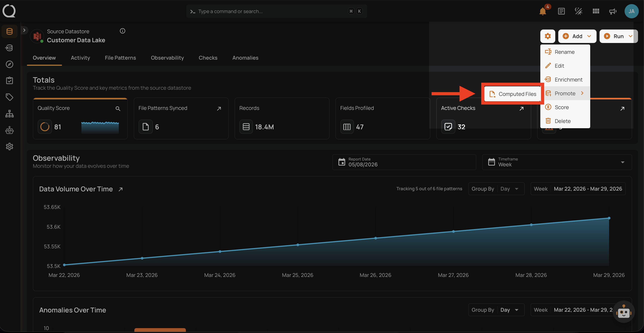Select Computed Files submenu option
Screen dimensions: 644x333
(513, 94)
